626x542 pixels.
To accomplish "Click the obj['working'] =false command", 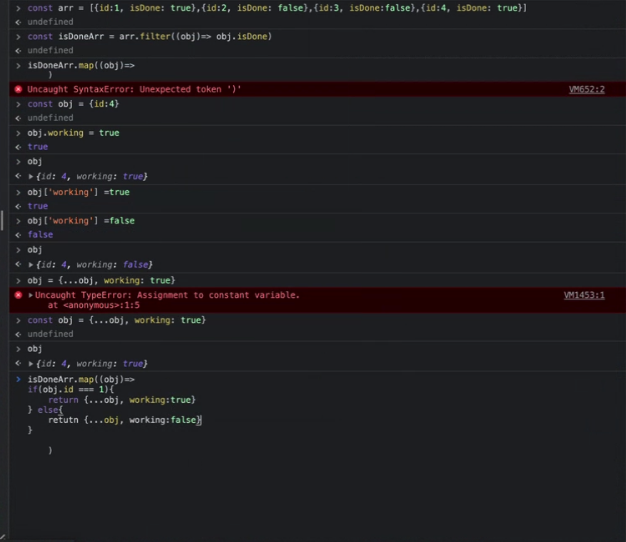I will [x=81, y=221].
